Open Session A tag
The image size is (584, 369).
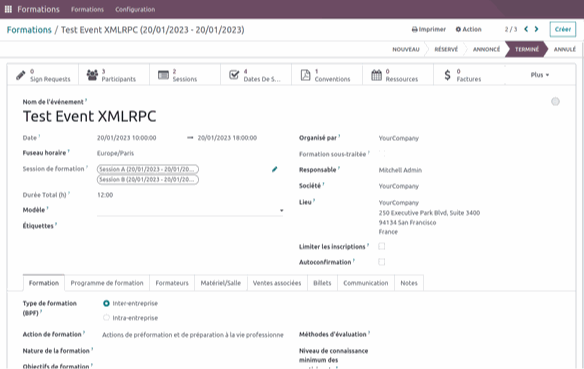pyautogui.click(x=148, y=169)
